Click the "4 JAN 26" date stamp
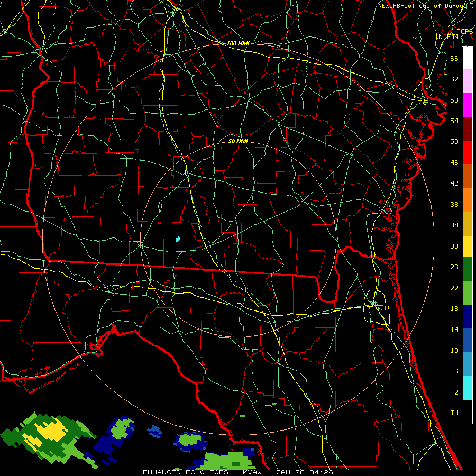 point(287,472)
